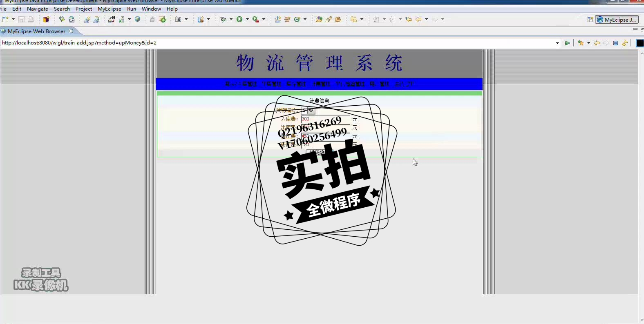Click the field containing 300

(326, 119)
